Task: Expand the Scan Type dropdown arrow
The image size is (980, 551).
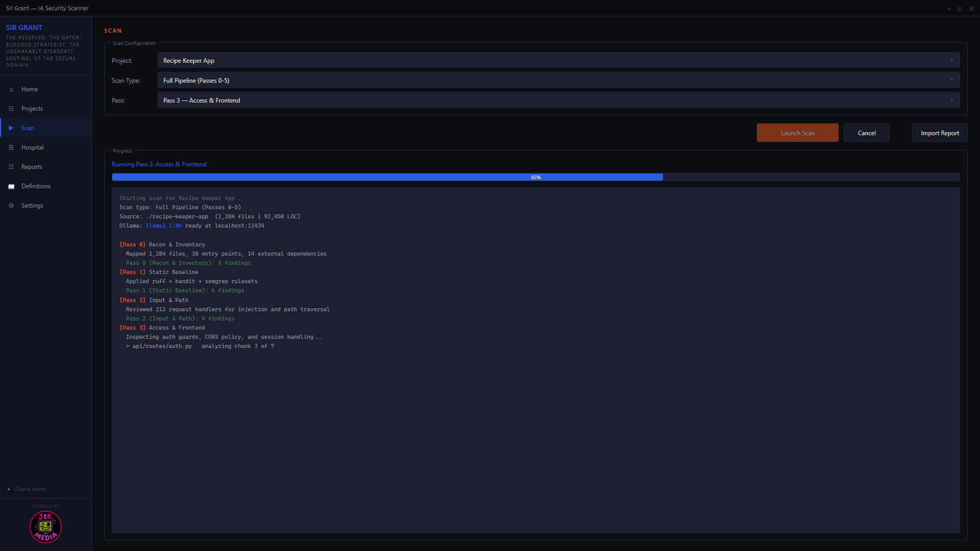Action: (x=951, y=80)
